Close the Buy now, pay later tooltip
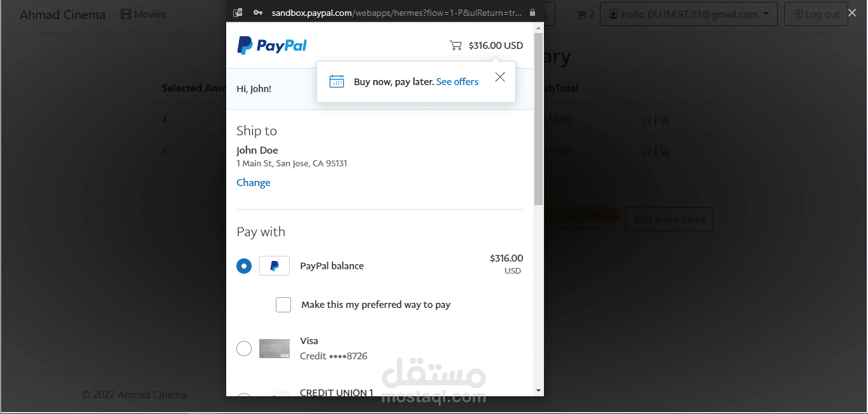The height and width of the screenshot is (414, 868). tap(500, 77)
